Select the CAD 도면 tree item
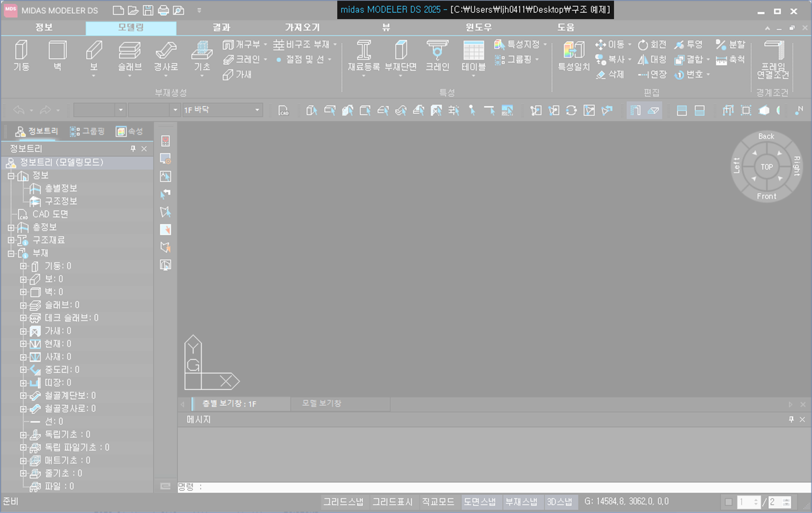 (x=50, y=214)
